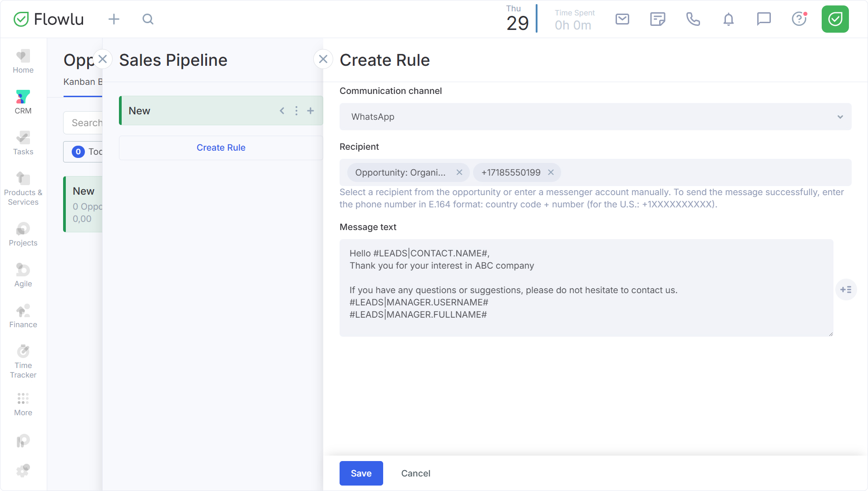Viewport: 868px width, 491px height.
Task: Click the Create Rule link
Action: pos(221,147)
